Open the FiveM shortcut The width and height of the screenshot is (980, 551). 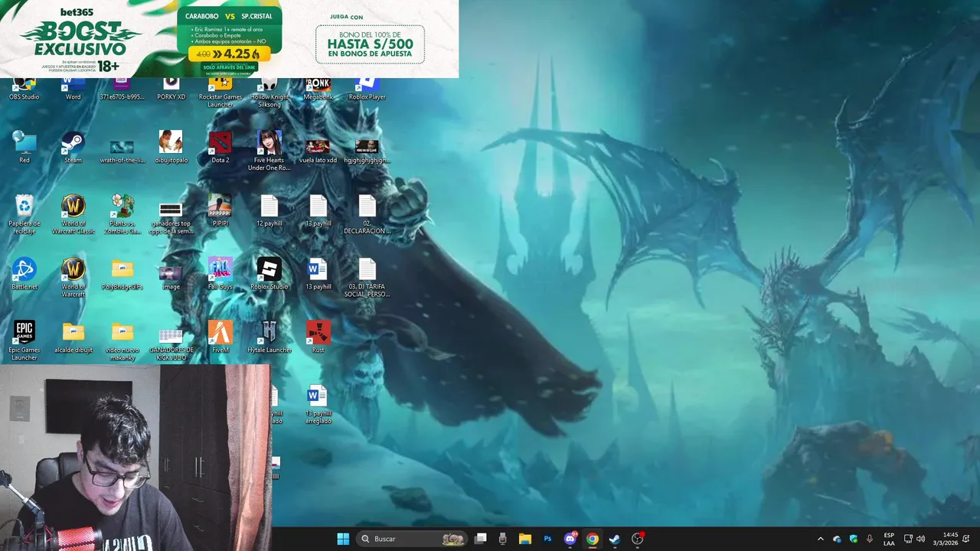[220, 337]
